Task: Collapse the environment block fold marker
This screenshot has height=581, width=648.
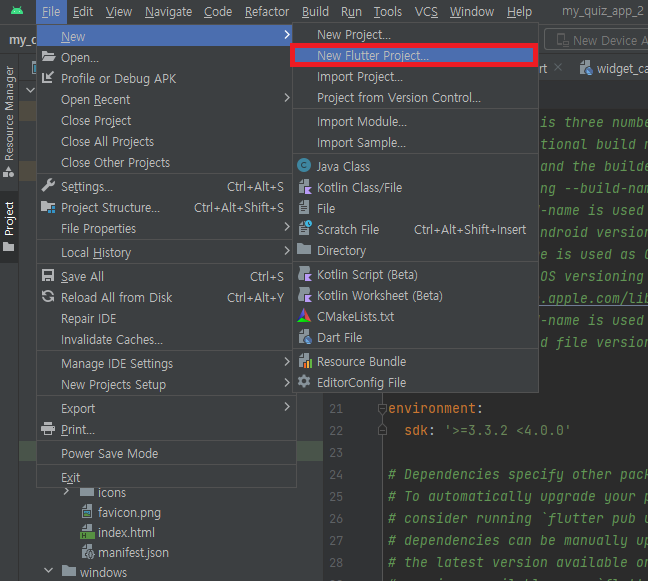Action: click(x=382, y=408)
